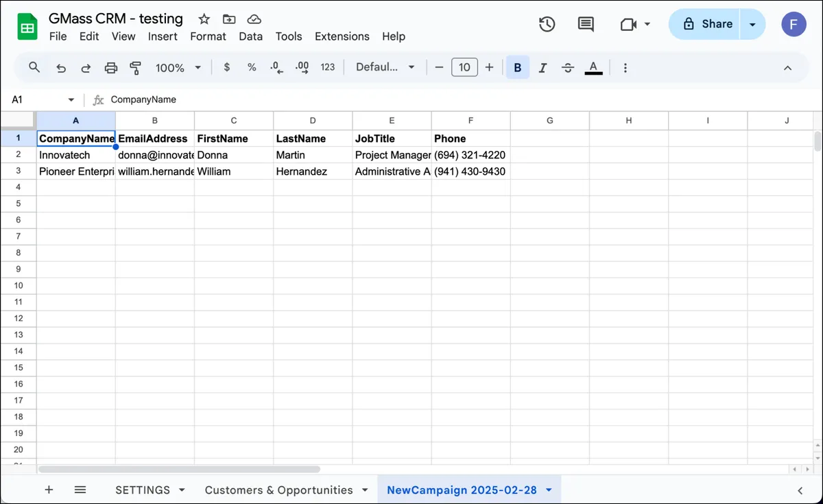Click the move-to-folder icon
Screen dimensions: 823x504
[x=229, y=19]
